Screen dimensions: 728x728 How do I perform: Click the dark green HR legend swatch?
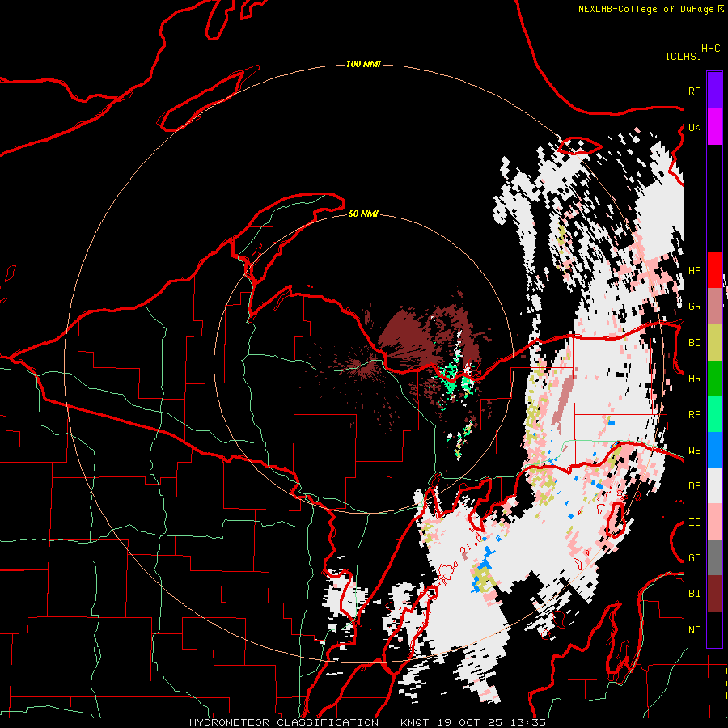click(x=714, y=378)
